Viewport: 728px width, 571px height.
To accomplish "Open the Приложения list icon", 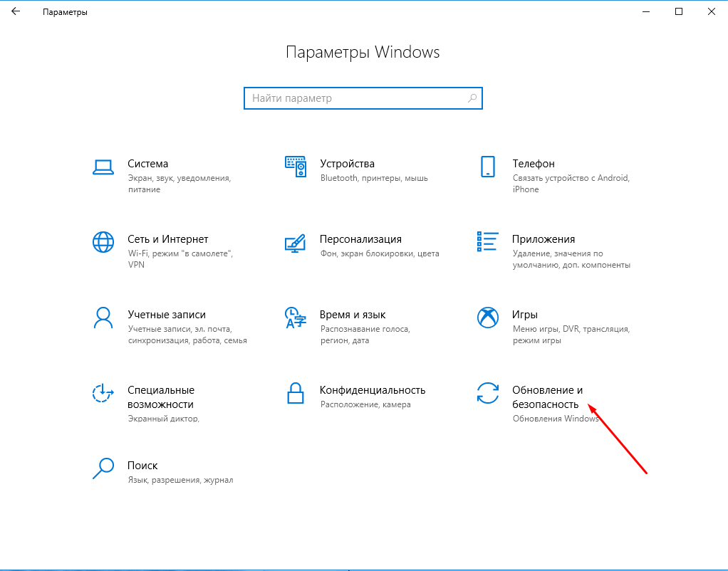I will click(x=487, y=242).
